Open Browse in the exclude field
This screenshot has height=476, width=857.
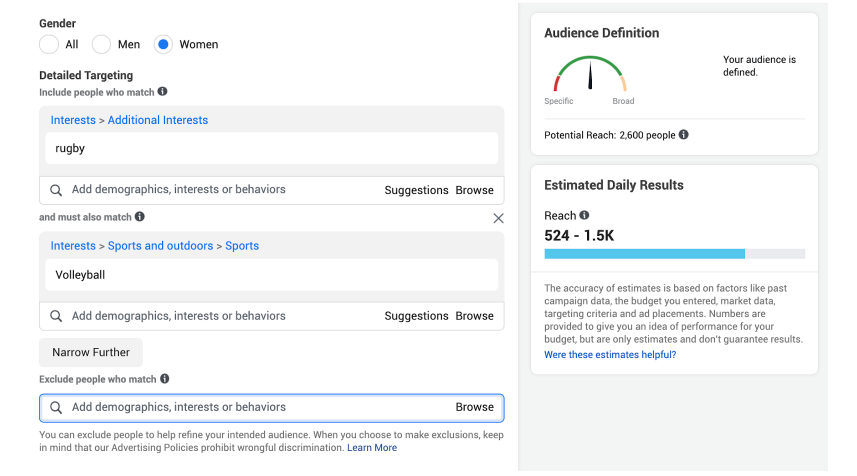tap(474, 407)
